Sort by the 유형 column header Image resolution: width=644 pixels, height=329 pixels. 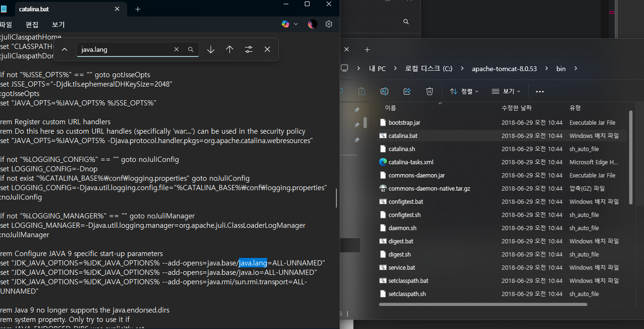coord(575,108)
